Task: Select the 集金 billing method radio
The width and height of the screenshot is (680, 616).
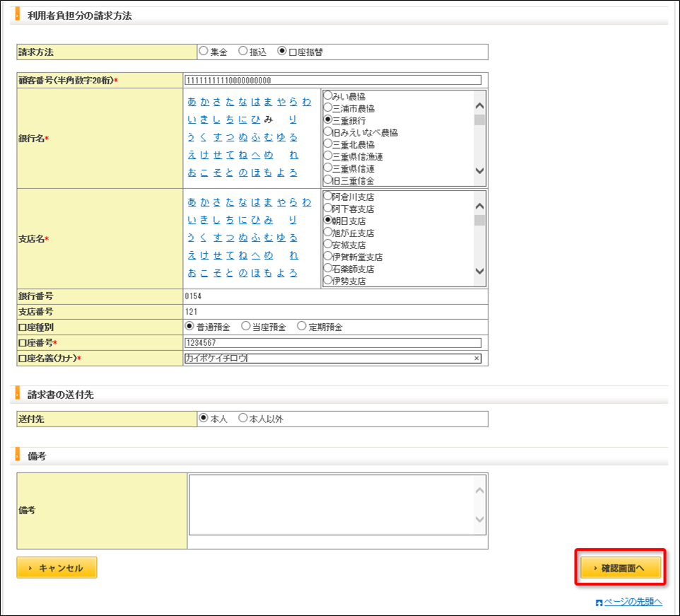Action: click(x=204, y=51)
